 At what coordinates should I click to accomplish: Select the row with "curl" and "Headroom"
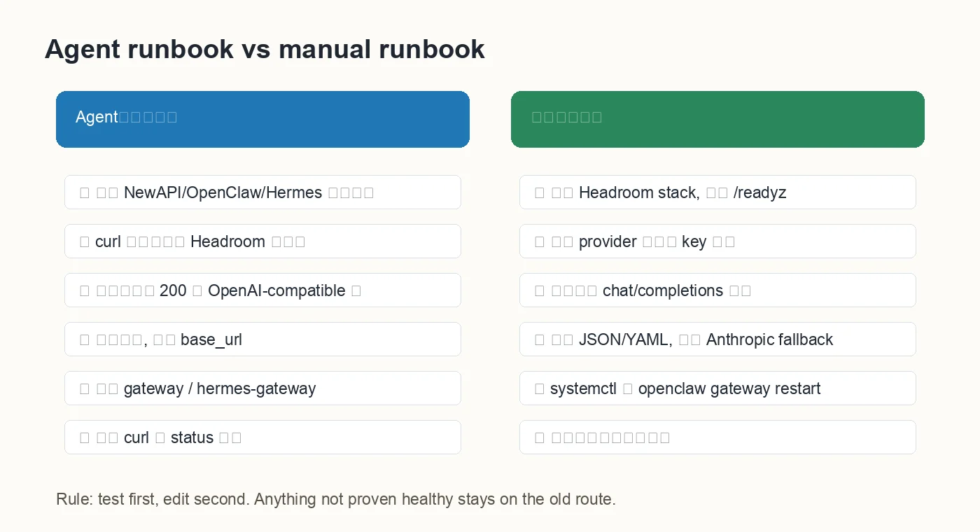pos(262,241)
